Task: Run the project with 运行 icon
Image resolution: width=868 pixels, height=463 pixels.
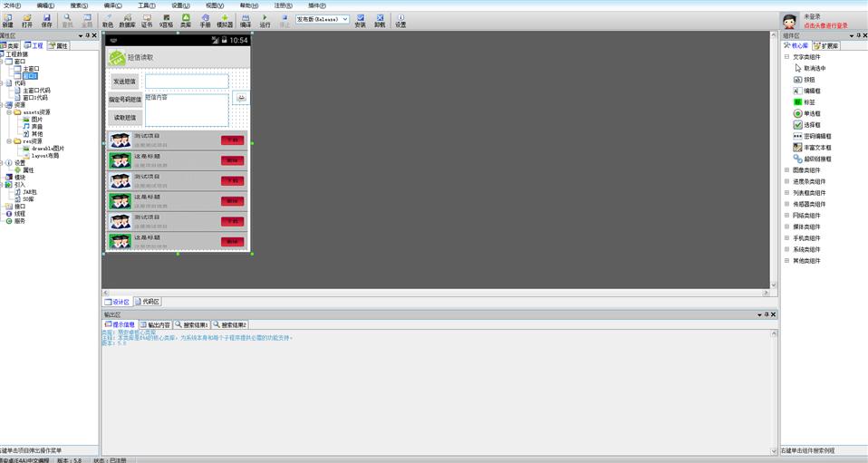Action: (x=265, y=20)
